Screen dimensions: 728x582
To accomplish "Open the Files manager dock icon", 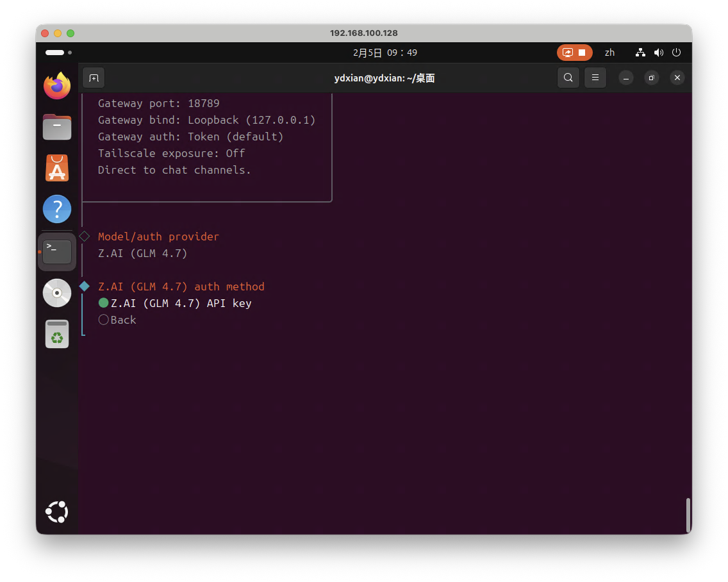I will (x=57, y=127).
